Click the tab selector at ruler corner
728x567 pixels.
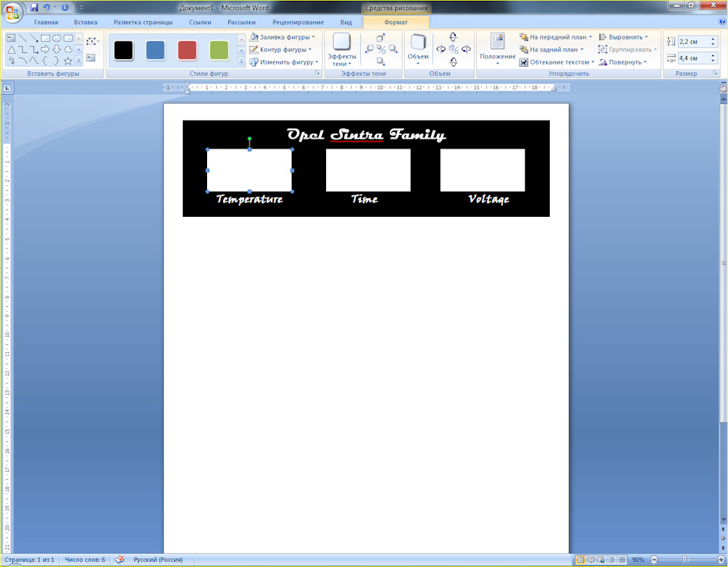tap(8, 87)
